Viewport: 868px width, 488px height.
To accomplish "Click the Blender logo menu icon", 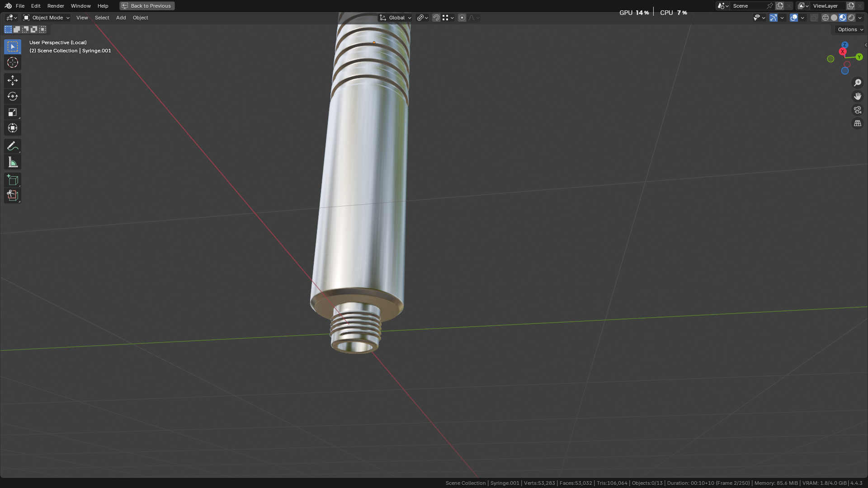I will pos(8,6).
